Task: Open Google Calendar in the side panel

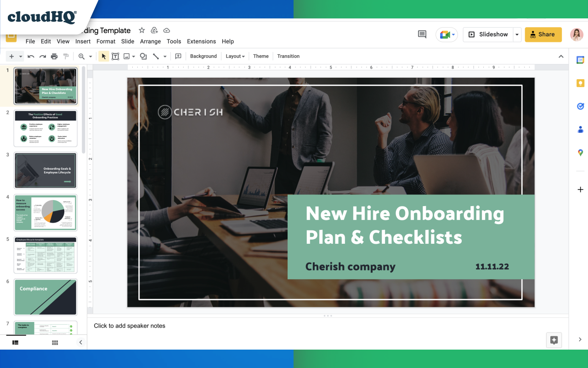Action: (580, 59)
